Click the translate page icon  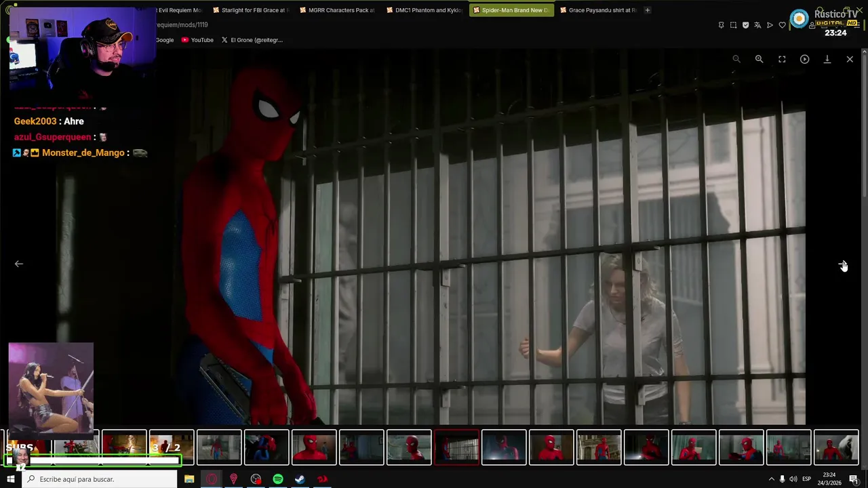[757, 25]
